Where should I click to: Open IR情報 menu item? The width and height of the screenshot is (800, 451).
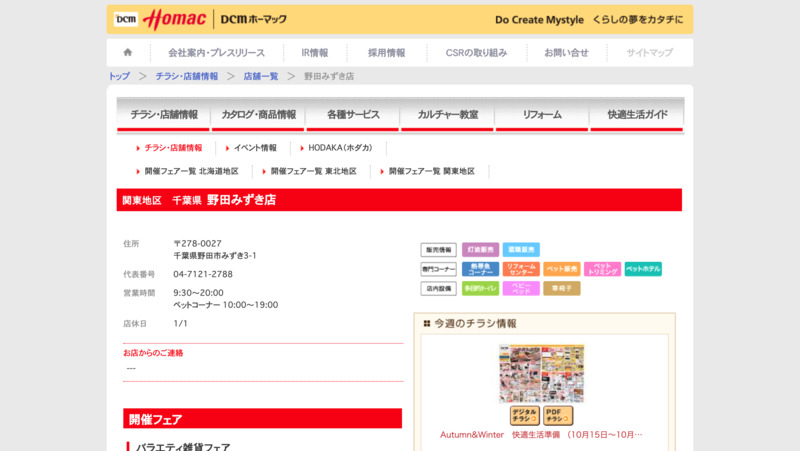[x=314, y=53]
